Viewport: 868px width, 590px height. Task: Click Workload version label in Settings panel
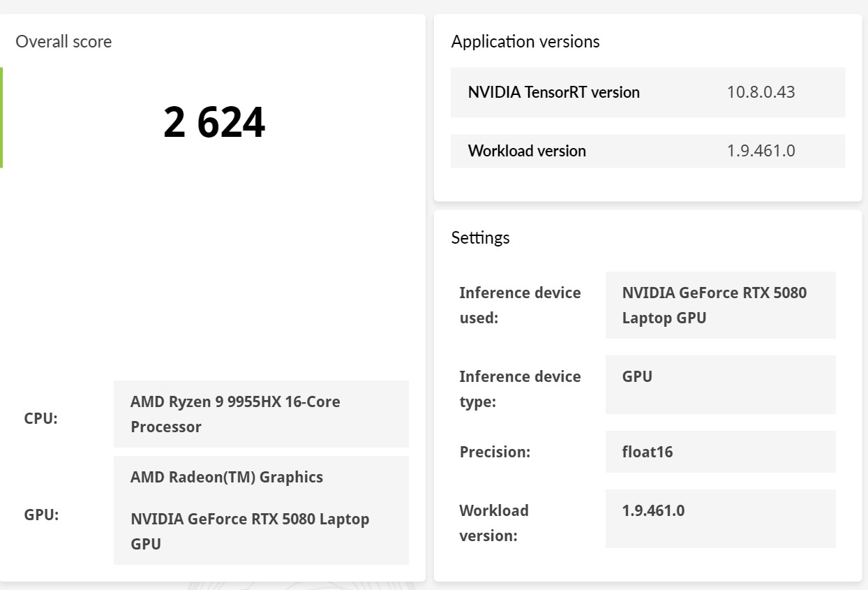(x=494, y=523)
